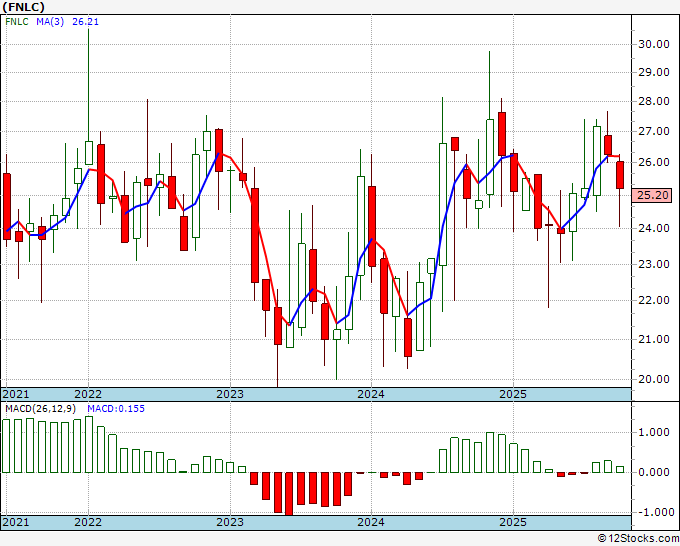Click 2024 on the price chart timeline
This screenshot has height=546, width=680.
(x=371, y=394)
